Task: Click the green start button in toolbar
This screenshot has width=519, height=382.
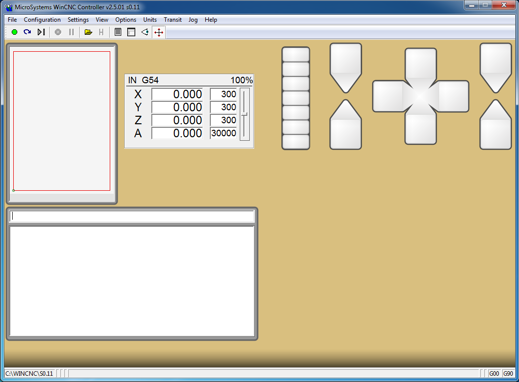Action: [14, 32]
